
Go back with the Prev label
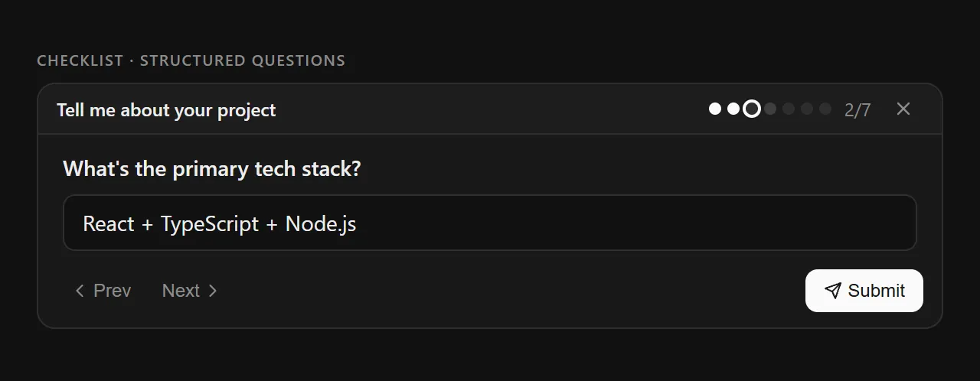[112, 291]
